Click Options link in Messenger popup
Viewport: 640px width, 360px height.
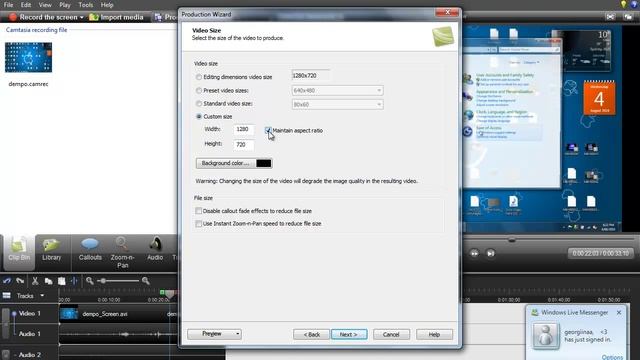tap(612, 357)
